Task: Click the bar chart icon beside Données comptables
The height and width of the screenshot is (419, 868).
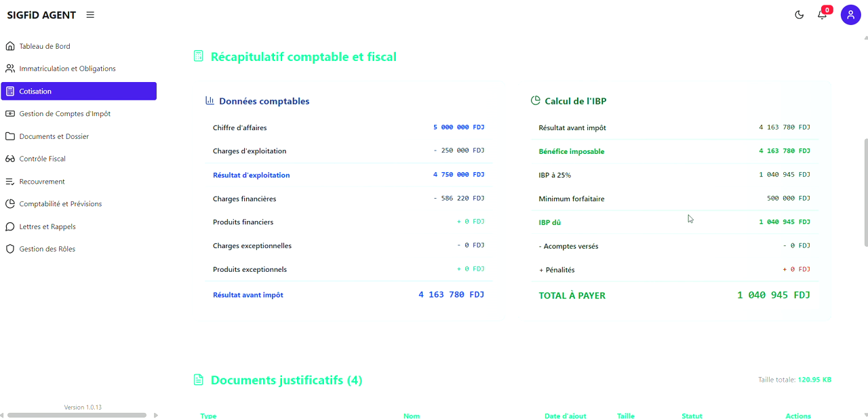Action: 210,100
